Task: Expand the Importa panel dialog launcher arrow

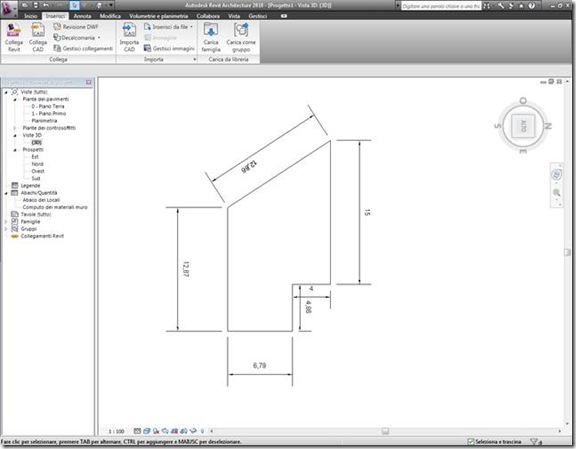Action: pos(194,59)
